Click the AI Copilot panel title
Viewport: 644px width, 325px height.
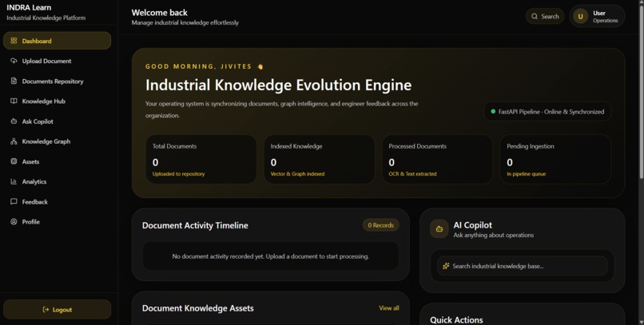point(472,225)
